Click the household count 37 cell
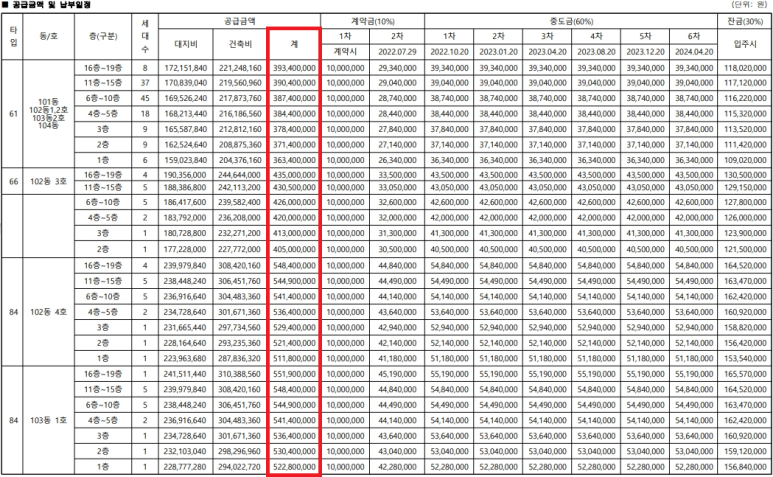This screenshot has height=477, width=773. (145, 83)
